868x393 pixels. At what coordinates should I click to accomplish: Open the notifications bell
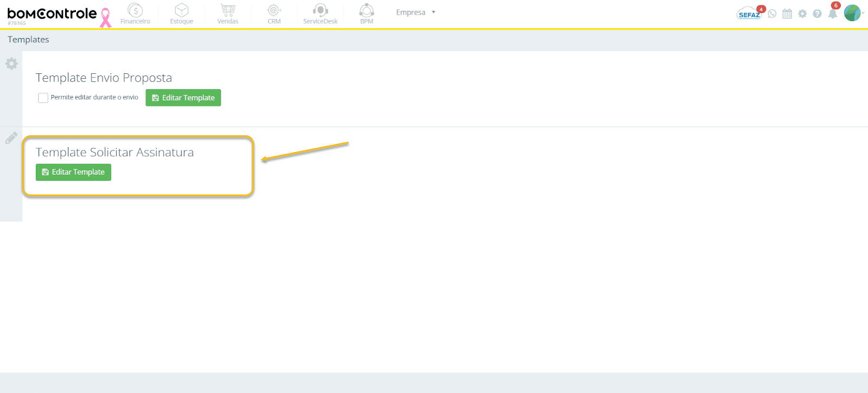[x=833, y=14]
